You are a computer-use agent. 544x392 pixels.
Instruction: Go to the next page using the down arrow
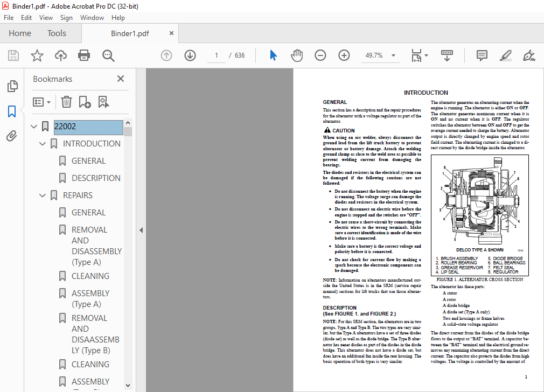pyautogui.click(x=190, y=55)
